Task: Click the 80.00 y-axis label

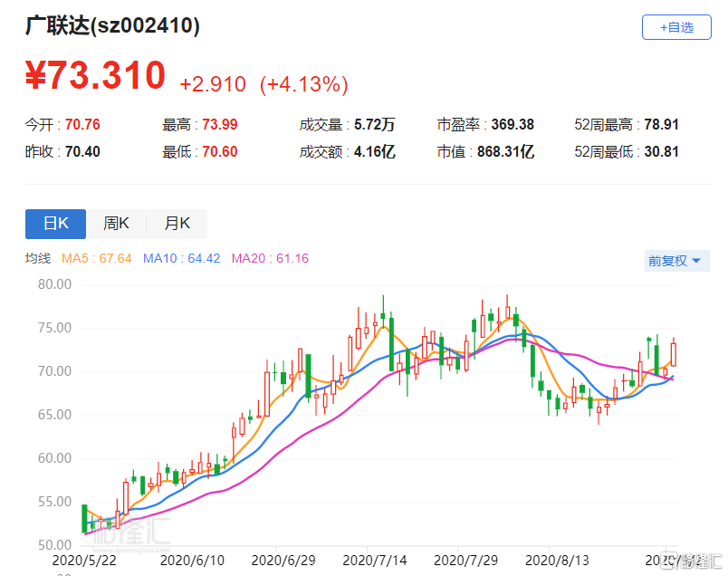Action: tap(55, 284)
